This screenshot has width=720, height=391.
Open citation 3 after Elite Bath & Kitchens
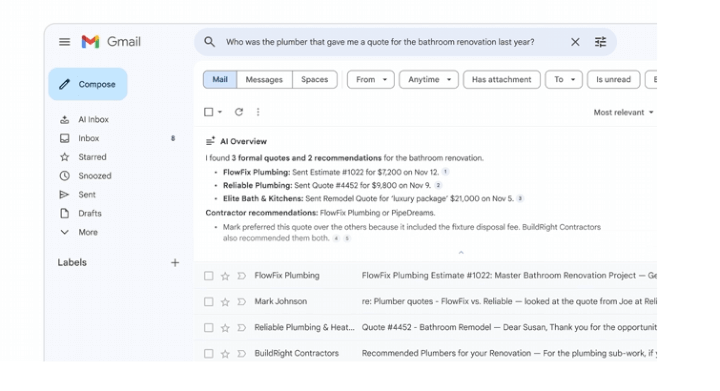(x=520, y=198)
